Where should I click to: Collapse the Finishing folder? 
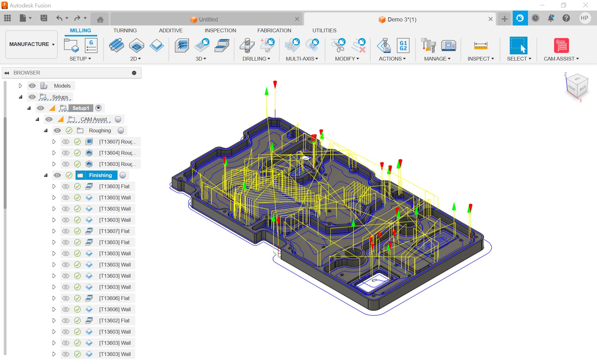[46, 175]
